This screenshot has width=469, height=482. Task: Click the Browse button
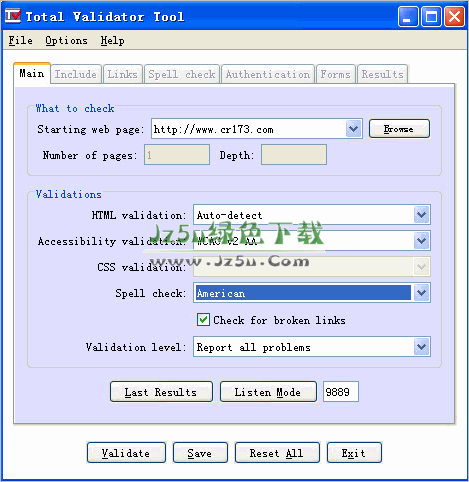tap(399, 129)
